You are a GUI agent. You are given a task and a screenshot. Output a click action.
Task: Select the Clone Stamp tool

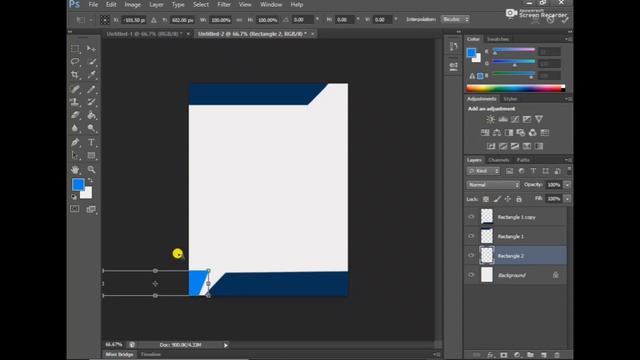(x=75, y=102)
